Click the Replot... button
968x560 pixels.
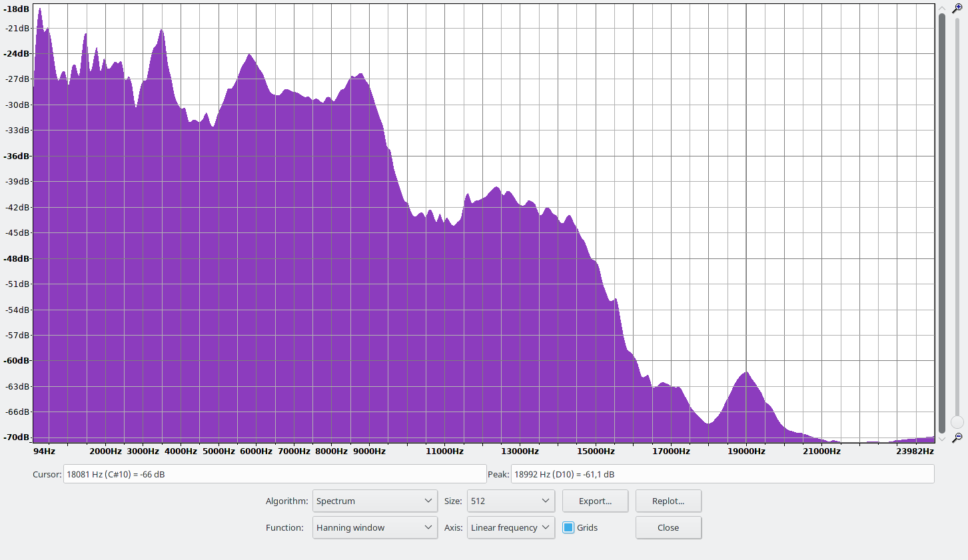click(x=668, y=501)
